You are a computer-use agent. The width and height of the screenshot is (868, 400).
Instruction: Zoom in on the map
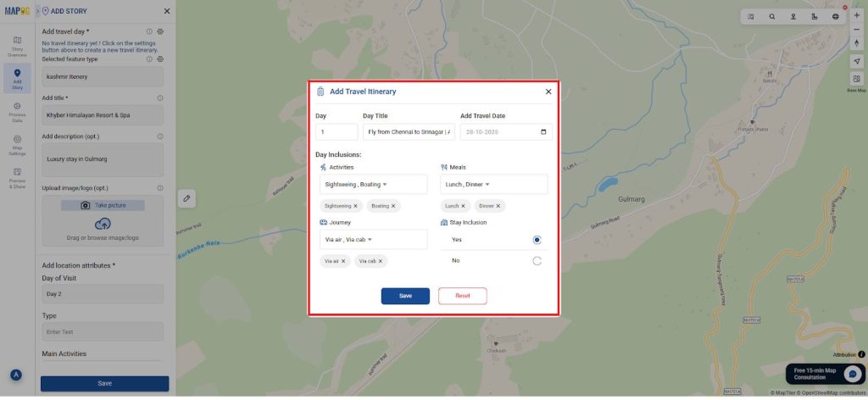[x=856, y=15]
